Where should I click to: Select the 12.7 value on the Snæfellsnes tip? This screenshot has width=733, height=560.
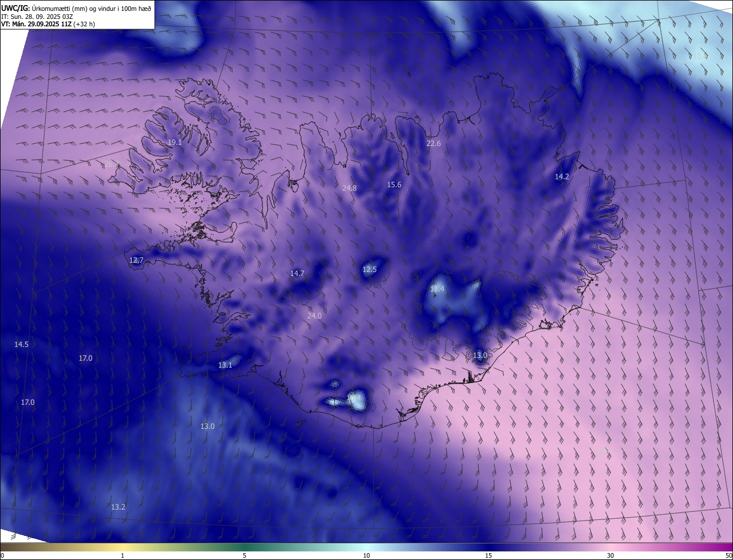(136, 261)
